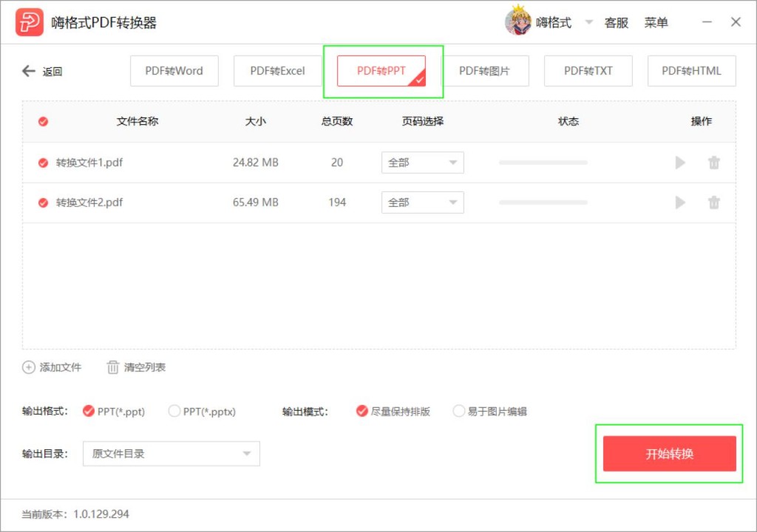757x532 pixels.
Task: Delete 转换文件1.pdf using its trash icon
Action: click(x=714, y=163)
